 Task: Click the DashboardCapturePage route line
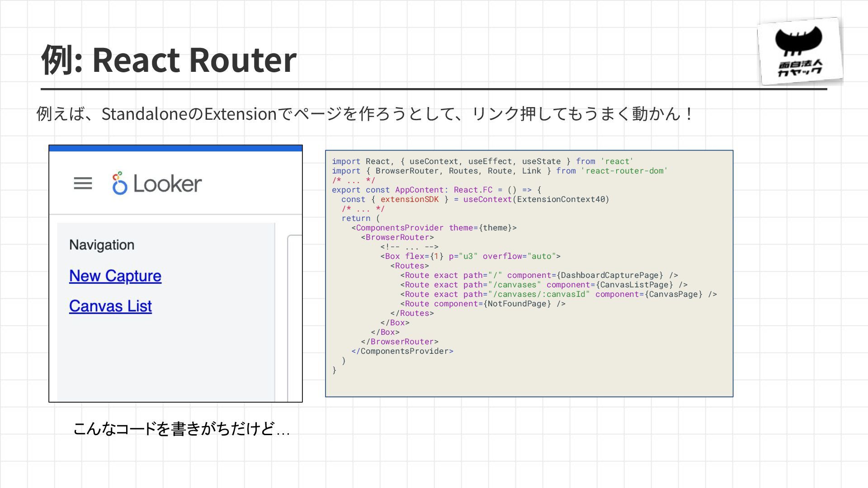tap(538, 275)
